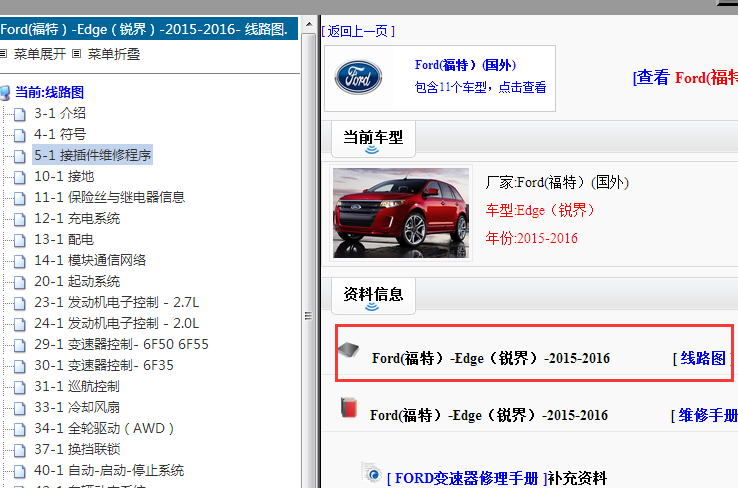738x488 pixels.
Task: Collapse all menus with 菜单折叠
Action: [113, 54]
